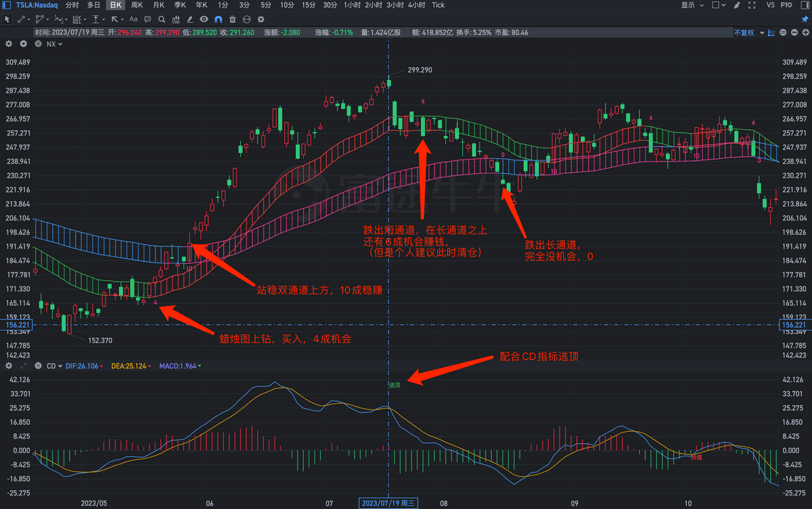Viewport: 812px width, 509px height.
Task: Open drawing toolbar settings gear
Action: pyautogui.click(x=261, y=20)
